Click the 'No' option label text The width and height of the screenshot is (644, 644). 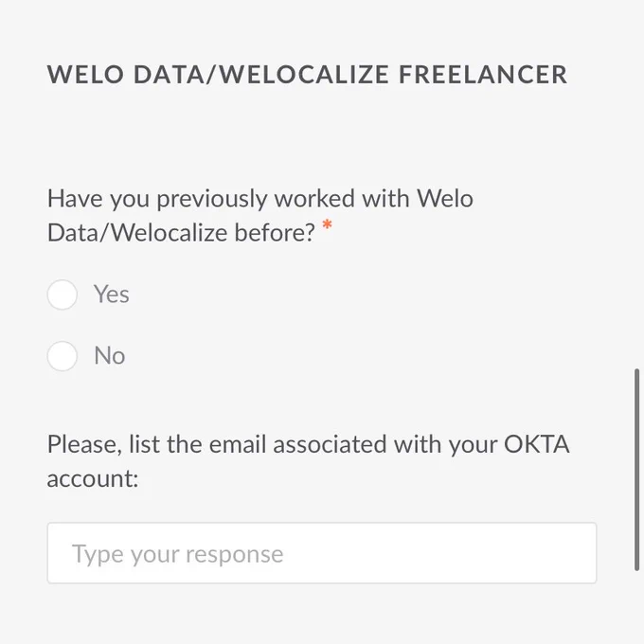click(109, 356)
